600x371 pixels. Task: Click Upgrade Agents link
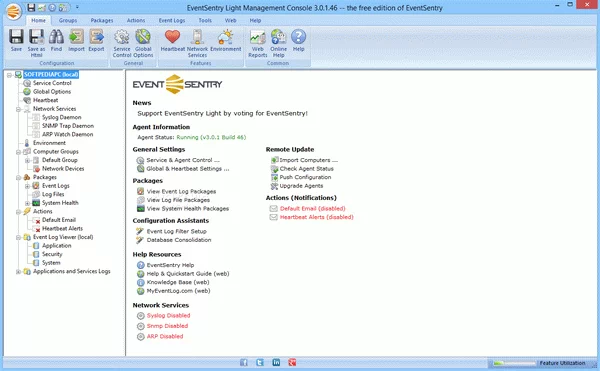tap(301, 186)
